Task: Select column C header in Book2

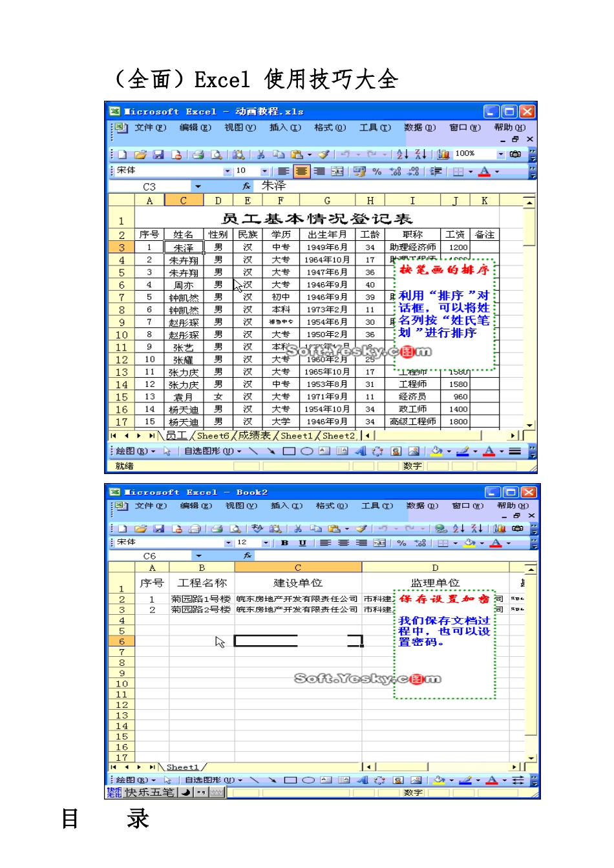Action: pyautogui.click(x=298, y=568)
